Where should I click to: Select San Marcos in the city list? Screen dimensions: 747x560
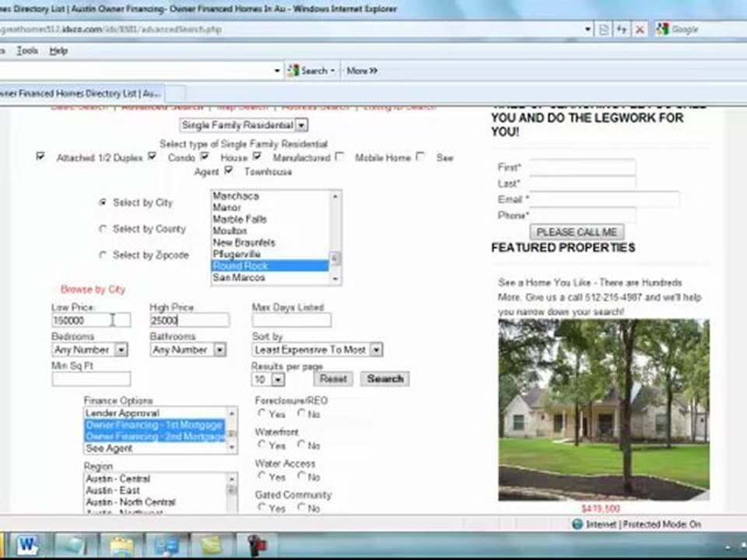[270, 278]
